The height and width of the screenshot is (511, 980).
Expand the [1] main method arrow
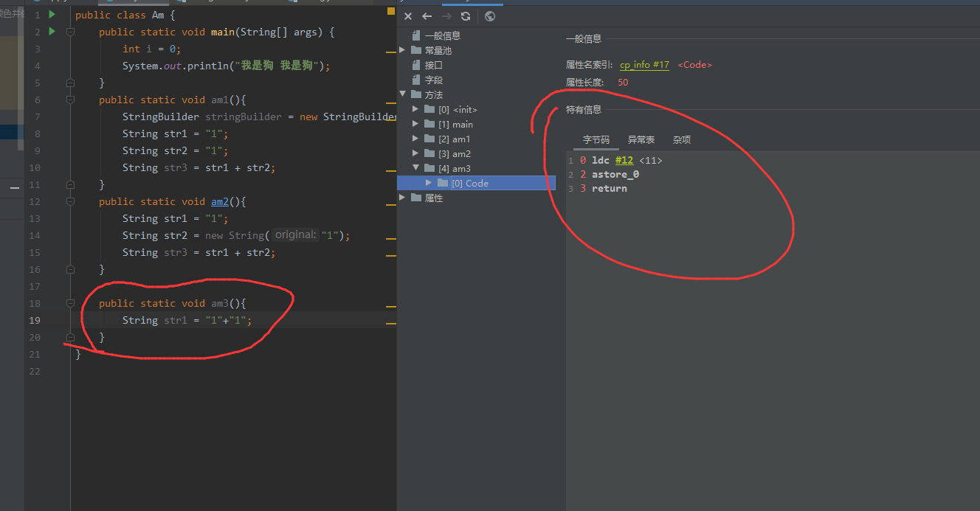tap(416, 124)
